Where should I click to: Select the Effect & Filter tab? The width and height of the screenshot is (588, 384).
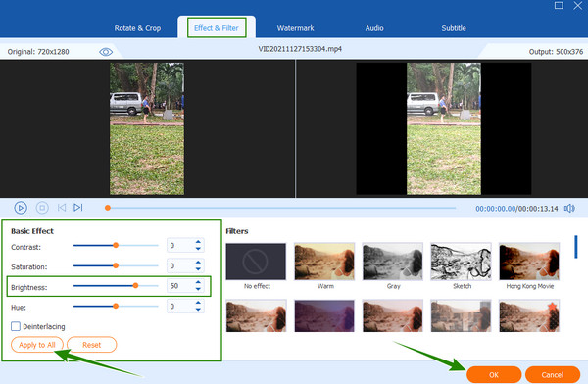coord(217,28)
